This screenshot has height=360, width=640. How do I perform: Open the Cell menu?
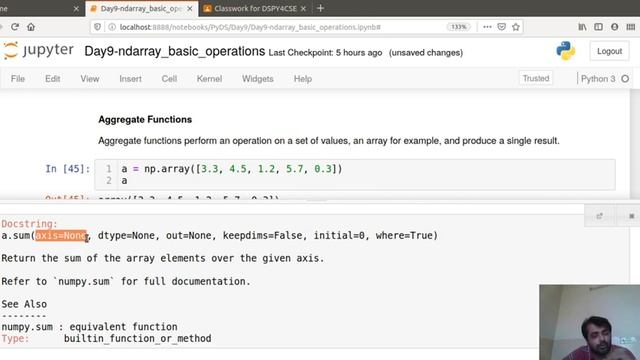169,79
